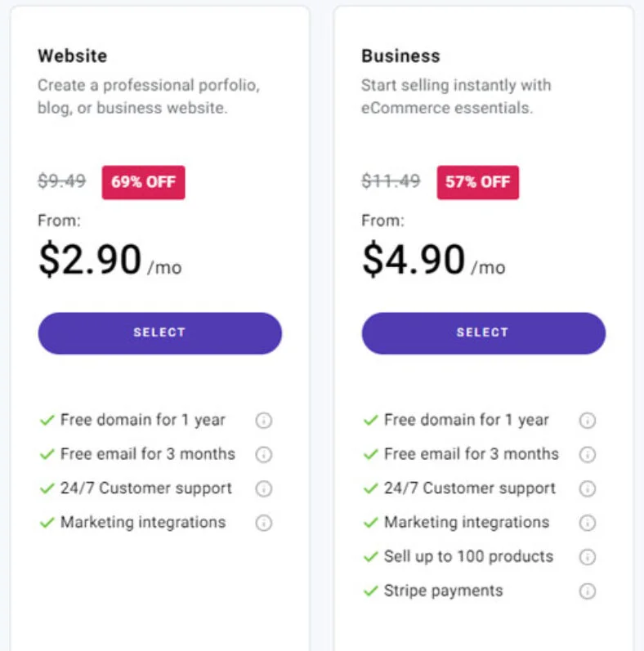Show info for Business 24/7 Customer support
This screenshot has height=651, width=644.
(587, 488)
